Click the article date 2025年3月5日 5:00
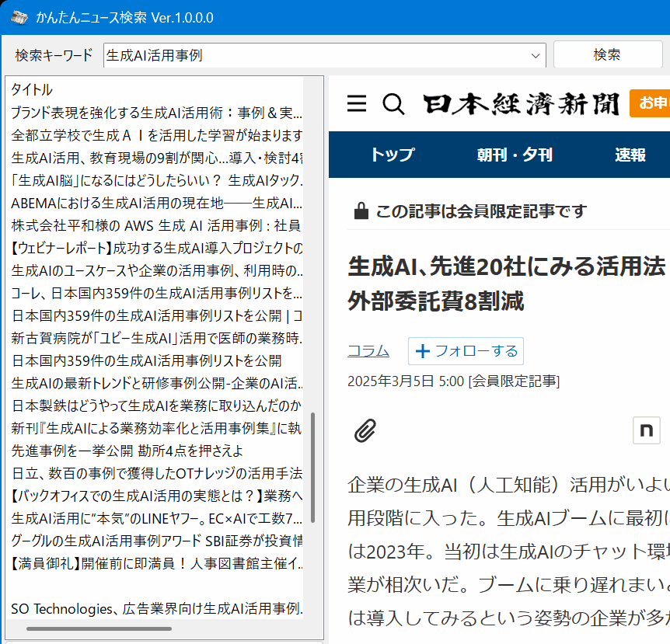Screen dimensions: 670x644 coord(406,381)
